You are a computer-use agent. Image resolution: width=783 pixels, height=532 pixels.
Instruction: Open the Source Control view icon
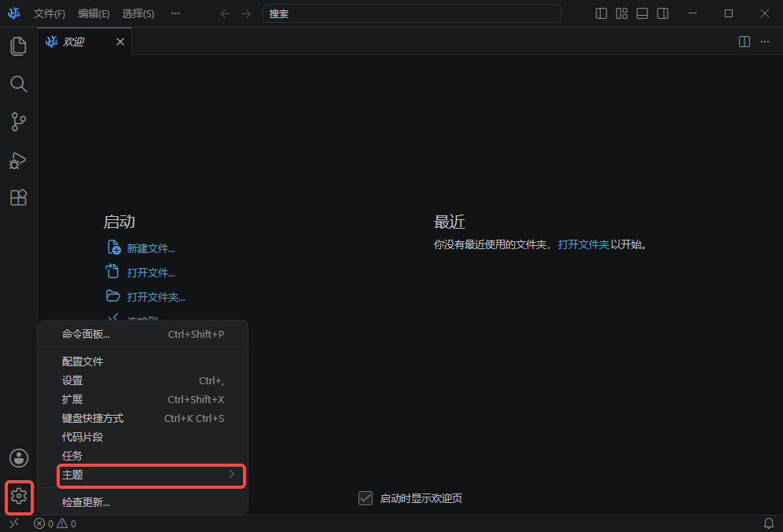19,122
